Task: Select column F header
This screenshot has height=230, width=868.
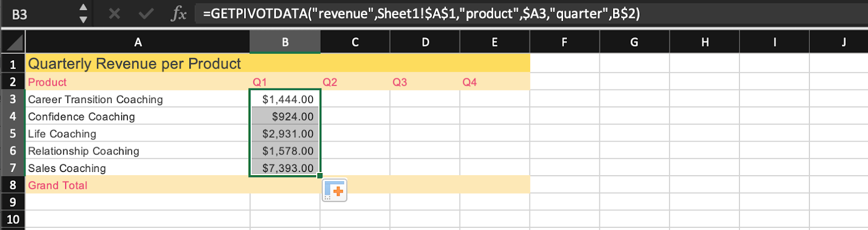Action: pyautogui.click(x=564, y=42)
